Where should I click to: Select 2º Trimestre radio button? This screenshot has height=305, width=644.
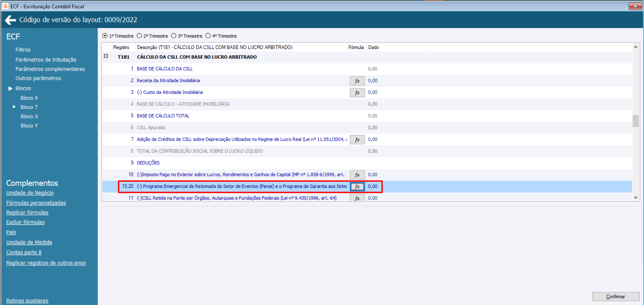139,36
